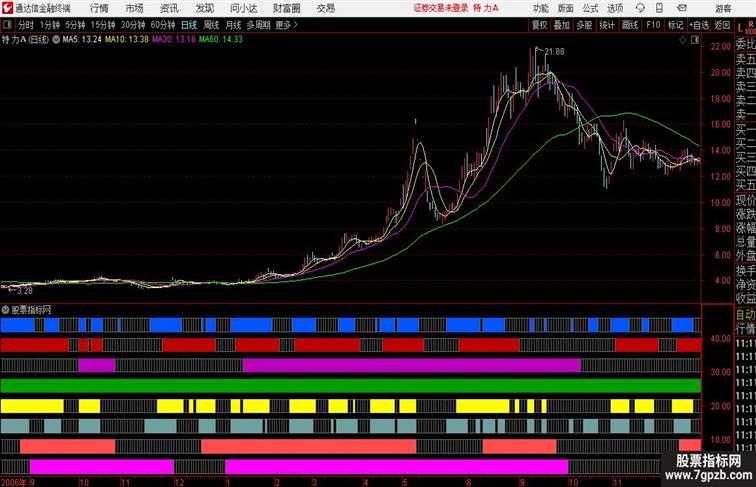The width and height of the screenshot is (756, 487).
Task: Toggle the left panel icon beside 分时
Action: 7,25
